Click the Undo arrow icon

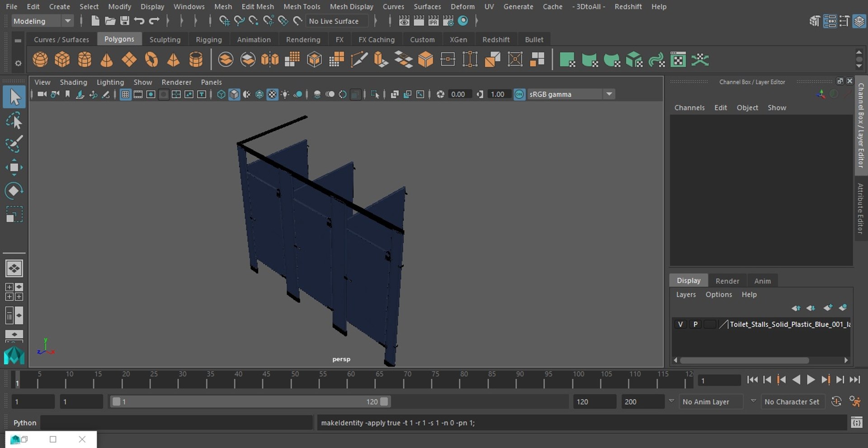(x=139, y=21)
